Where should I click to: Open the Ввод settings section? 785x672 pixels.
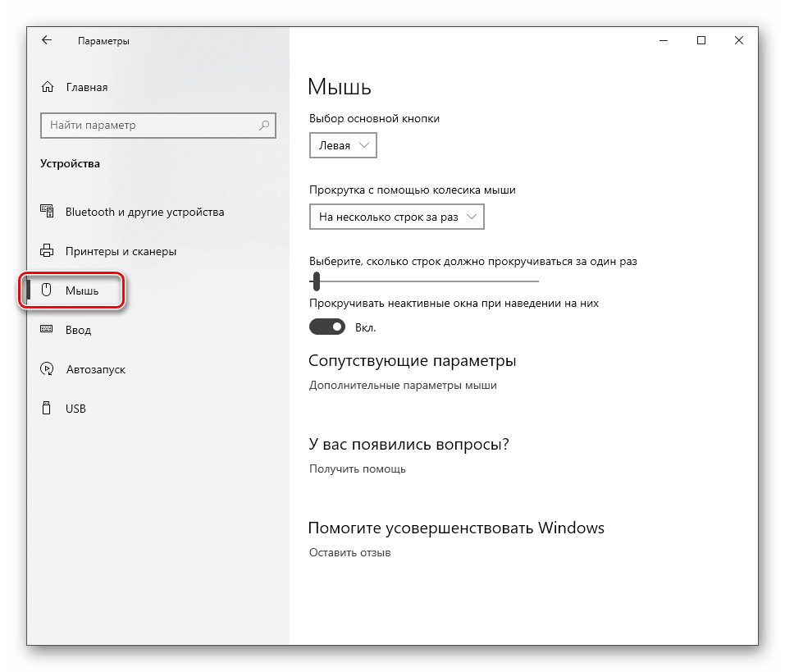(78, 330)
